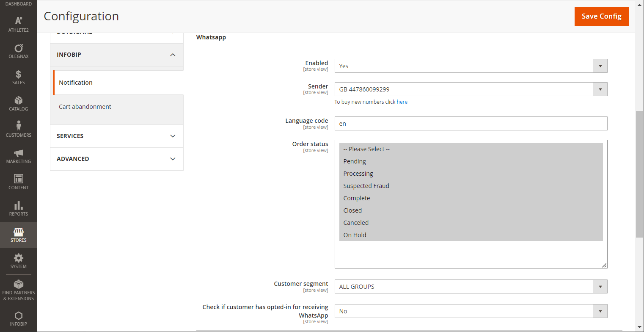The image size is (644, 332).
Task: Select the Notification tab
Action: [76, 83]
